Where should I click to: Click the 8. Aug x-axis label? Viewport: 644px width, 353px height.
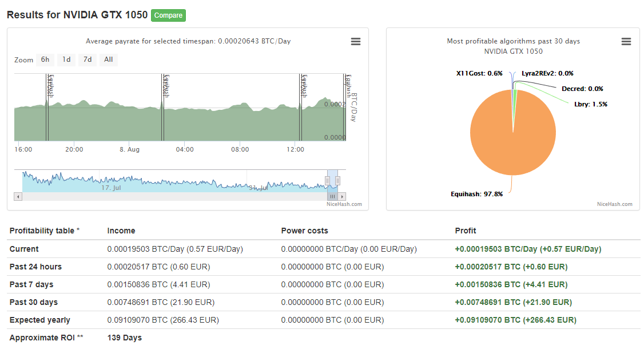(x=129, y=149)
